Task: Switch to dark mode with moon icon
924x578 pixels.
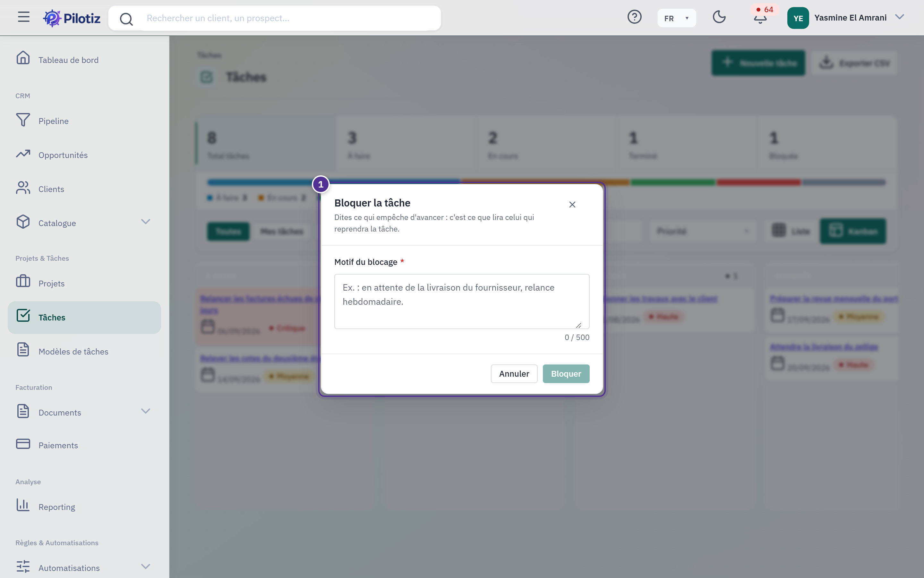Action: [x=719, y=17]
